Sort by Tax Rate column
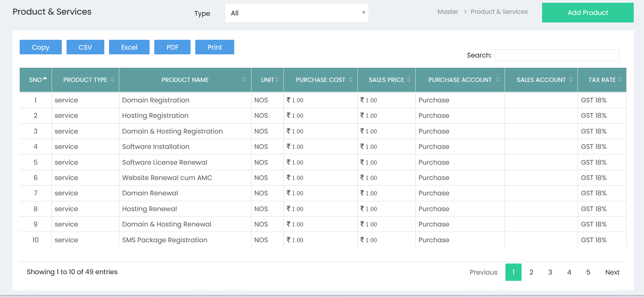 point(602,80)
